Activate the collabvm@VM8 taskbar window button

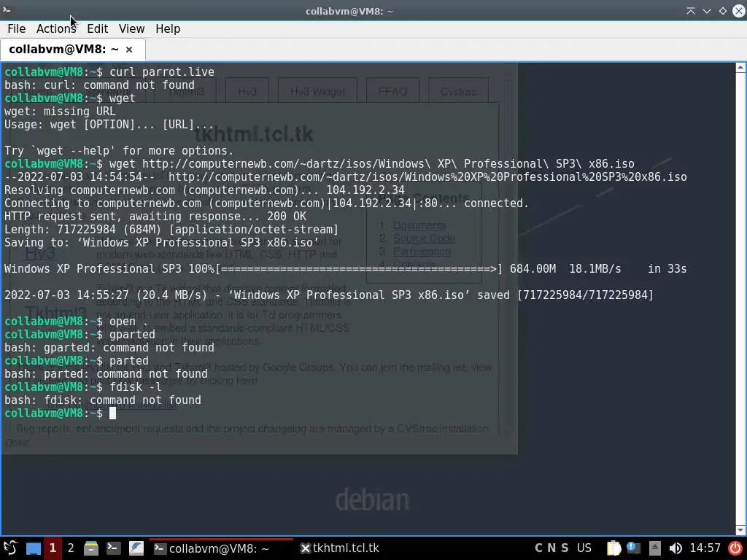click(221, 548)
